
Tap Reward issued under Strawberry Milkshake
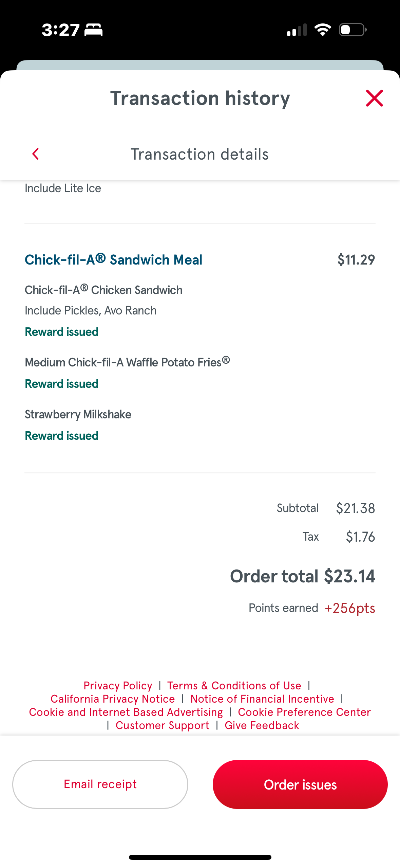[62, 436]
